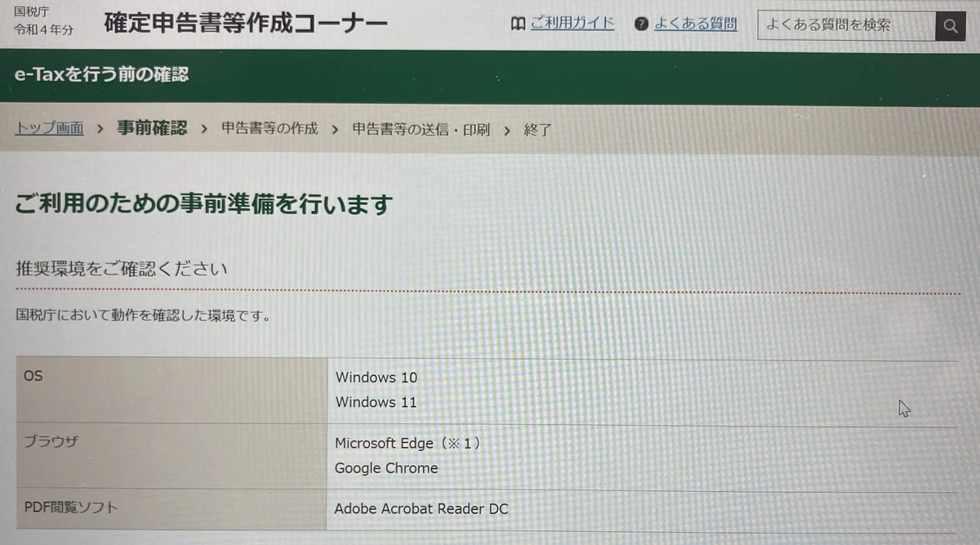The image size is (980, 545).
Task: Focus the よくある質問を検索 search field
Action: tap(846, 25)
